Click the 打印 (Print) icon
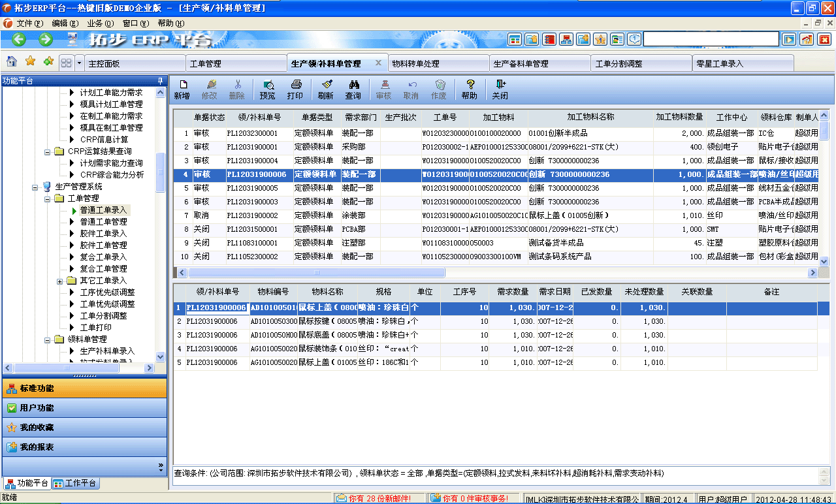This screenshot has height=504, width=836. [296, 86]
